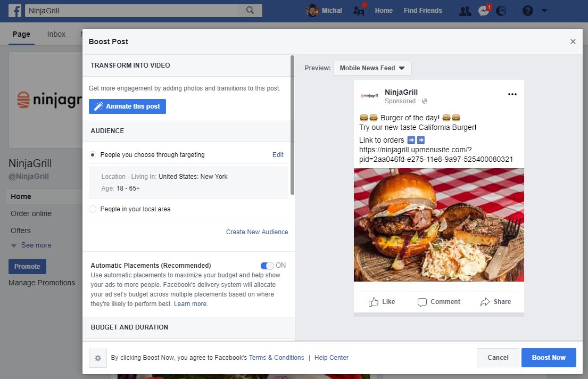The image size is (588, 379).
Task: Click the Cancel button
Action: click(498, 358)
